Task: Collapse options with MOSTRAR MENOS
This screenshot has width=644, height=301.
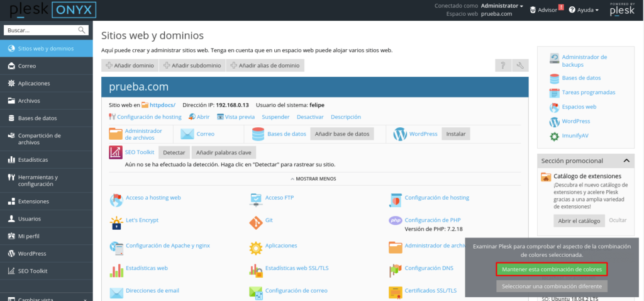Action: point(314,179)
